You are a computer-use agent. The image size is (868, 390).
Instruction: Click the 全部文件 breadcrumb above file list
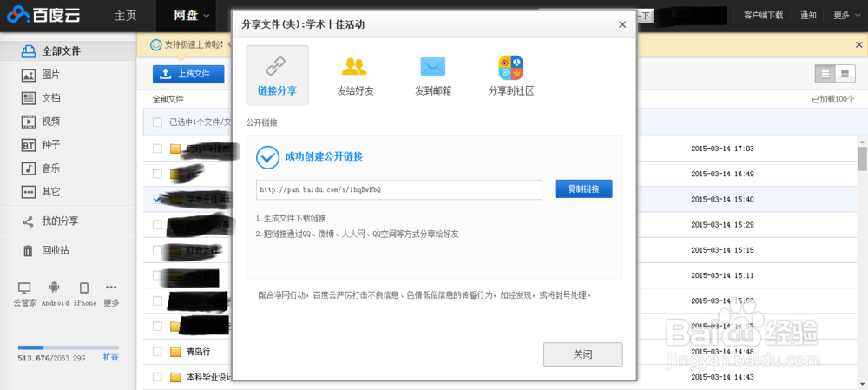[x=168, y=99]
